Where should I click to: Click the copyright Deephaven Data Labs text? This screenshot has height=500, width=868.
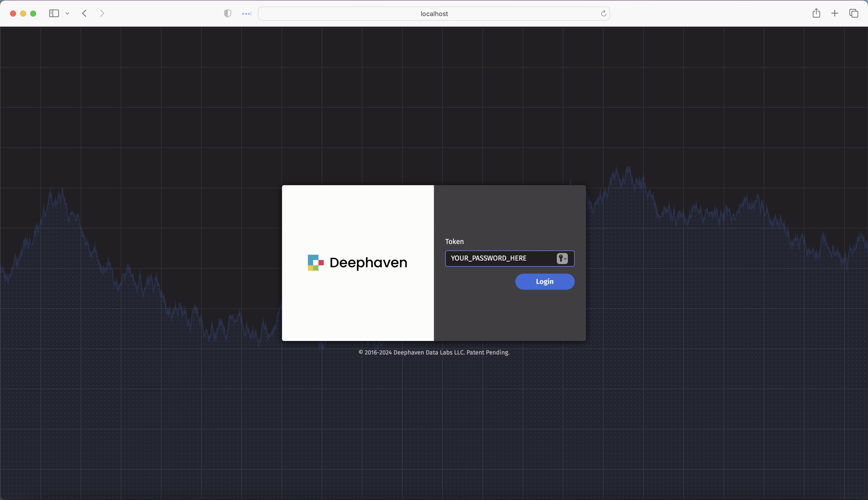point(434,352)
